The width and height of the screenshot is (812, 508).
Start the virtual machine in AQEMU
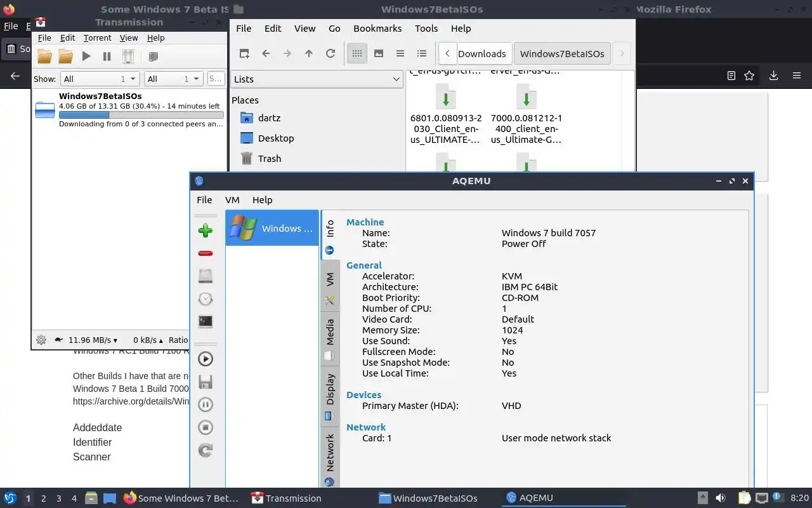(x=205, y=359)
